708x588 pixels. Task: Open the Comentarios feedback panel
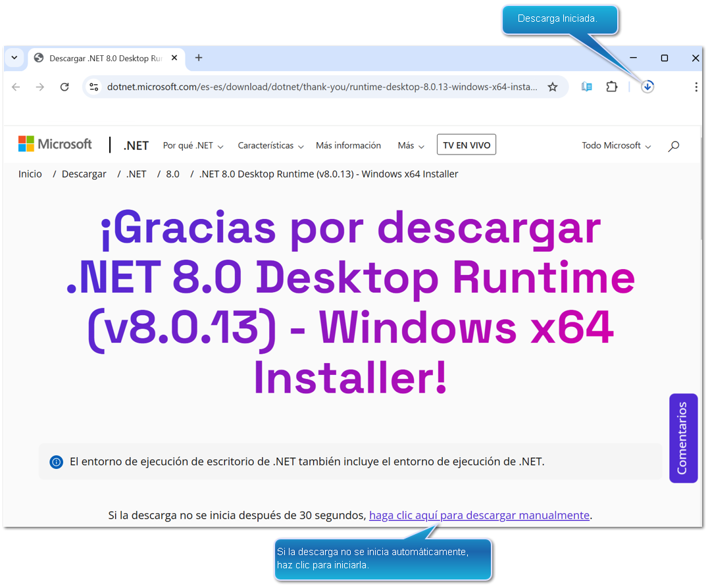(684, 438)
